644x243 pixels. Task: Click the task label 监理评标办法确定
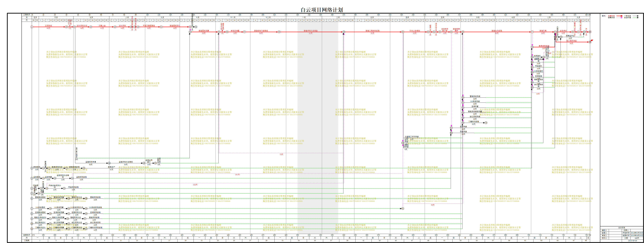(126, 162)
